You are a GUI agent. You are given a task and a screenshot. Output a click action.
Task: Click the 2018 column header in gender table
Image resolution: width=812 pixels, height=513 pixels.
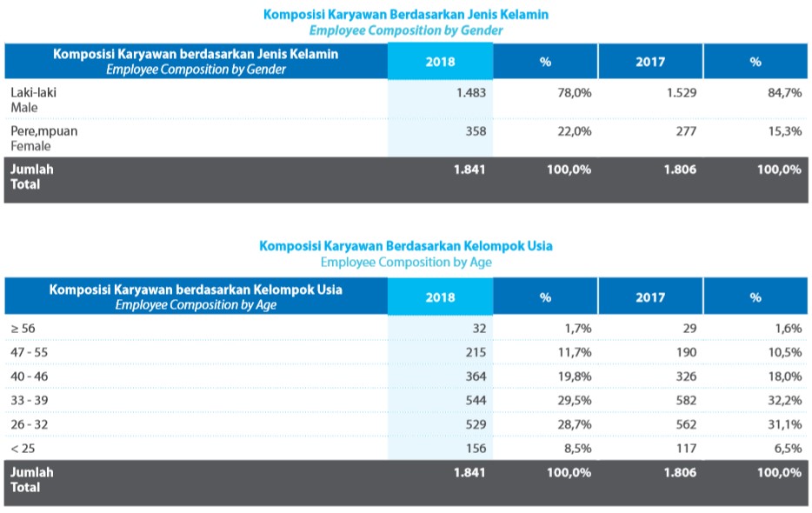click(x=440, y=62)
